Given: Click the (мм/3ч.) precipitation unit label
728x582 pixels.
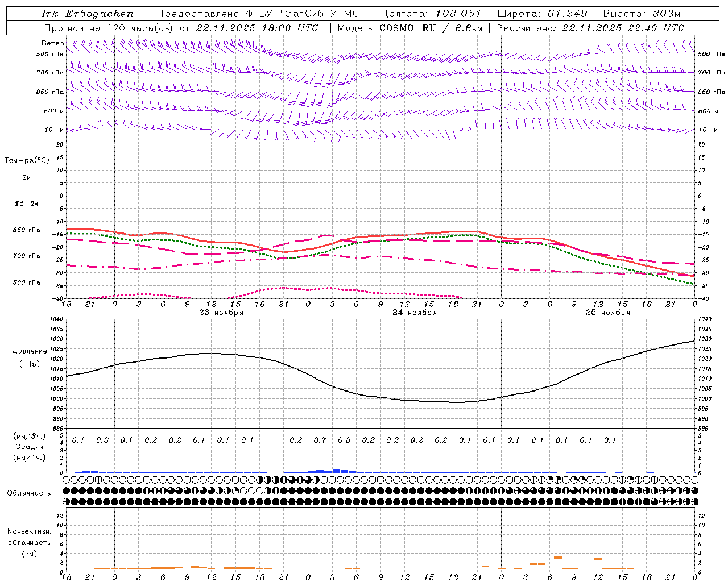Looking at the screenshot, I should coord(30,436).
